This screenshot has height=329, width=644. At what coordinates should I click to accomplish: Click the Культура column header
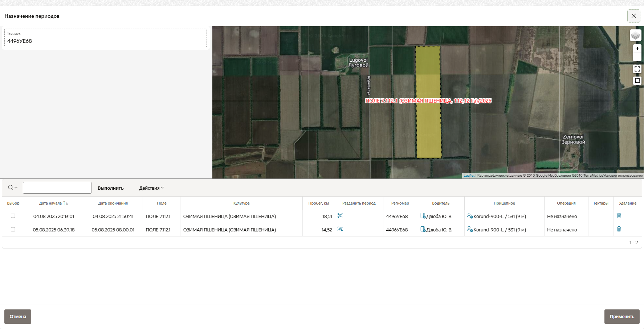[x=241, y=203]
